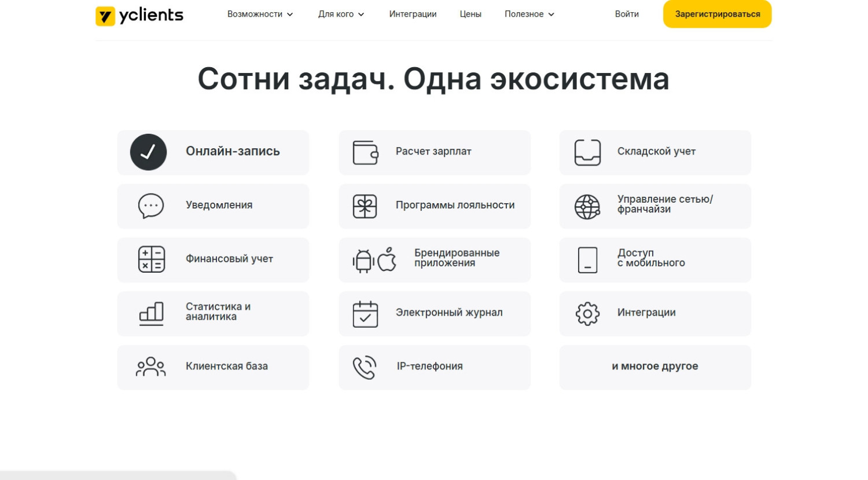Open Интеграции in the top navigation
Screen dimensions: 868x480
[x=413, y=14]
